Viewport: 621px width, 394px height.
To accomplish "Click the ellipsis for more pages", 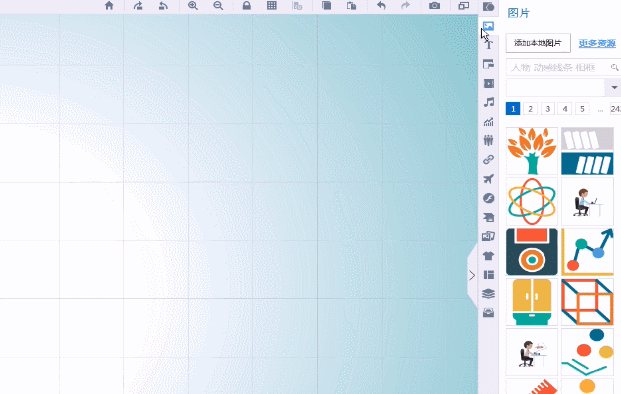I will point(600,109).
